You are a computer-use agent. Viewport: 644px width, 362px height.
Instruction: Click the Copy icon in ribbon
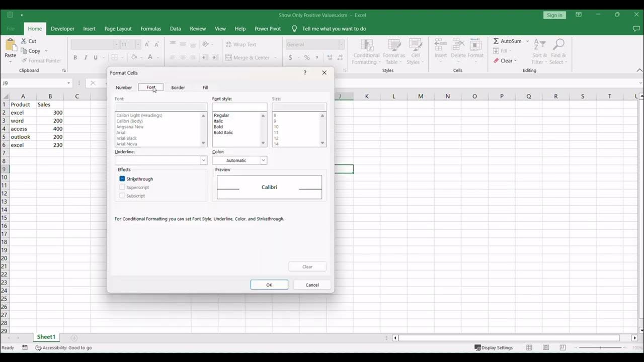pyautogui.click(x=24, y=51)
